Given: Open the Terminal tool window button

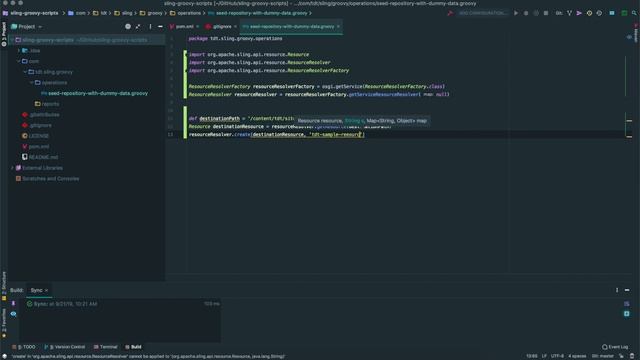Looking at the screenshot, I should (x=105, y=347).
